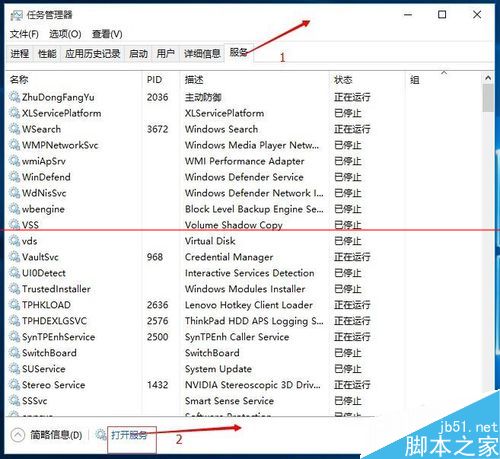
Task: Sort by the 状态 column header
Action: pos(343,79)
